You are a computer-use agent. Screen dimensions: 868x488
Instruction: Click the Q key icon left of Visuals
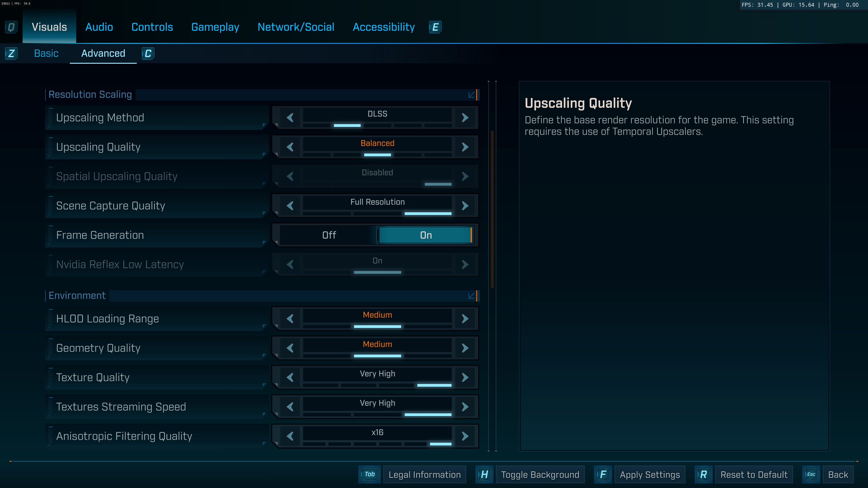[x=11, y=27]
